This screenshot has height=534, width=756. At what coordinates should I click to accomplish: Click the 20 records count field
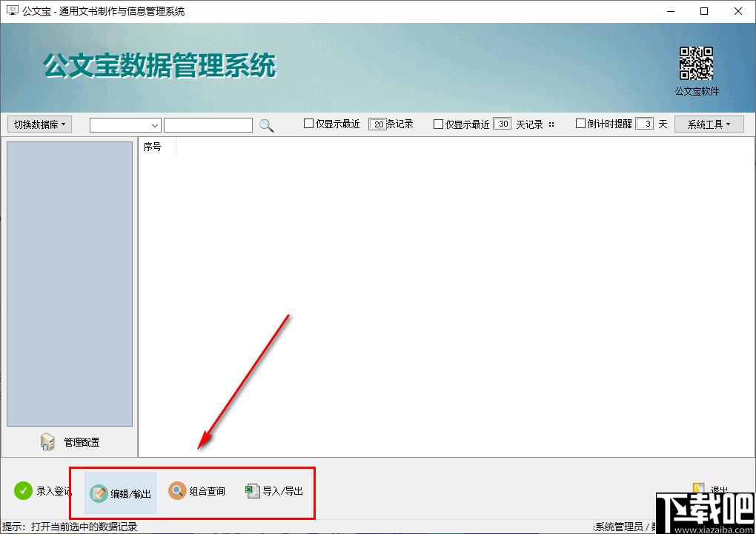tap(378, 124)
